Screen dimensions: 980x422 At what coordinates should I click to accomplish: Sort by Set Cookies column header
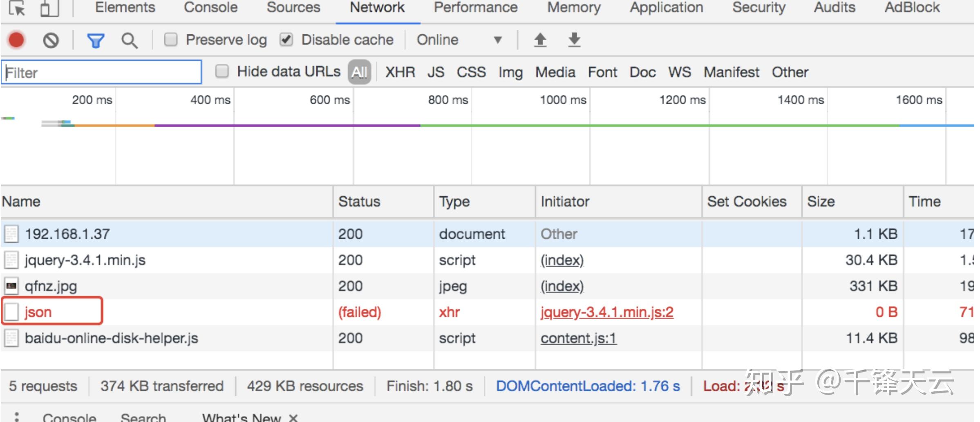click(x=752, y=202)
